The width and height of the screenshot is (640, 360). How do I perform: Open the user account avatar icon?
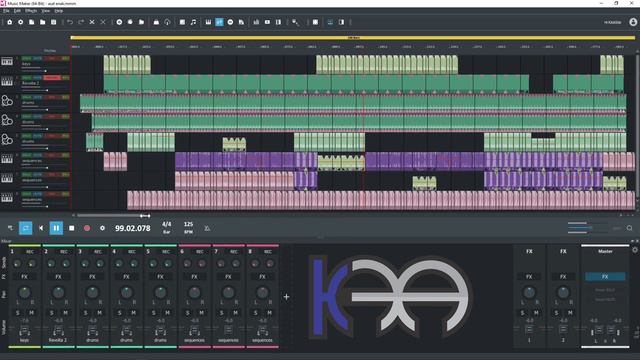pos(633,22)
